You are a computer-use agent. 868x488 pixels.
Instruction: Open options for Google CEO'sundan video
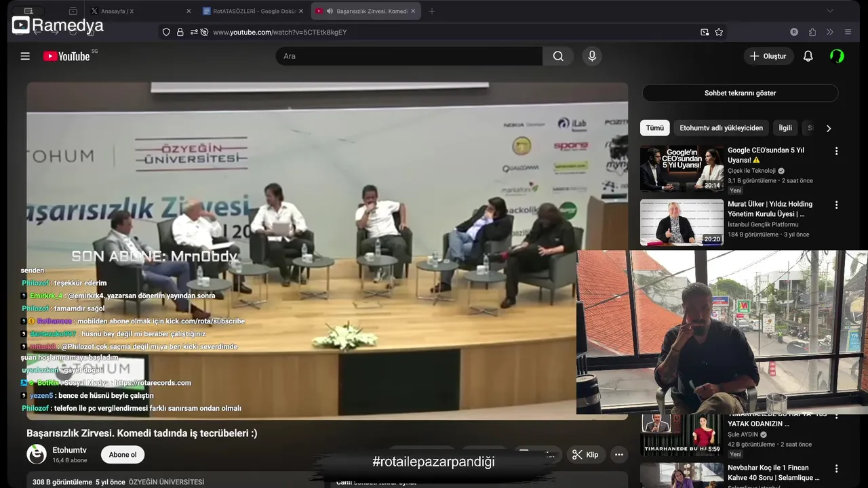(836, 151)
